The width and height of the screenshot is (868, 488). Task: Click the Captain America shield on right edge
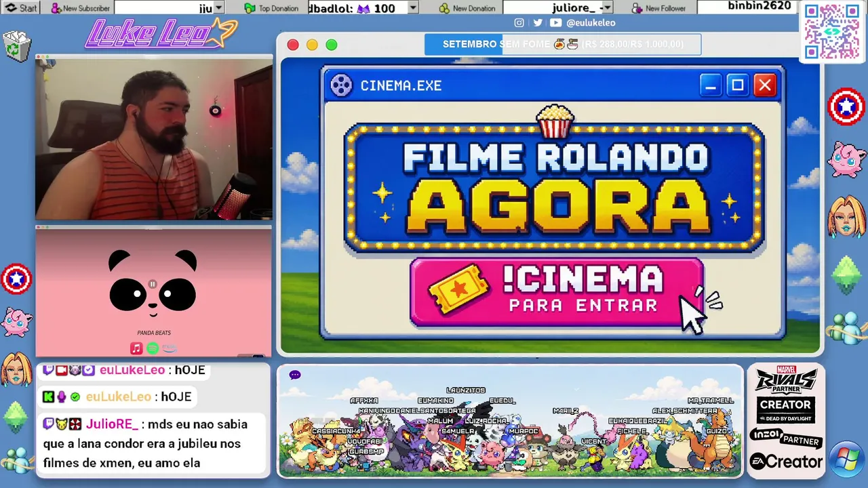pyautogui.click(x=846, y=106)
